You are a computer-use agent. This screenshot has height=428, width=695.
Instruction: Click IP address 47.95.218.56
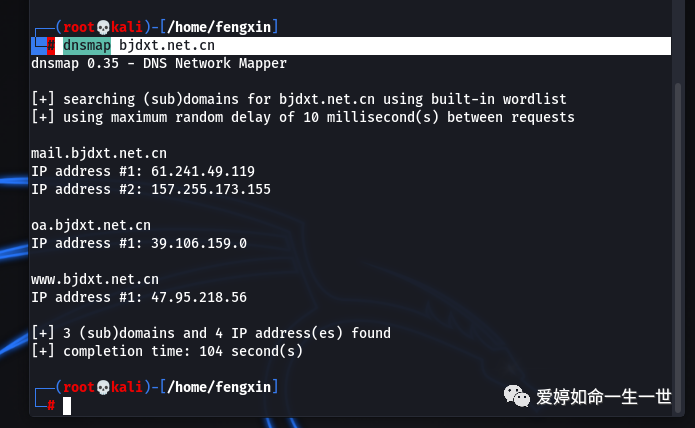coord(195,297)
